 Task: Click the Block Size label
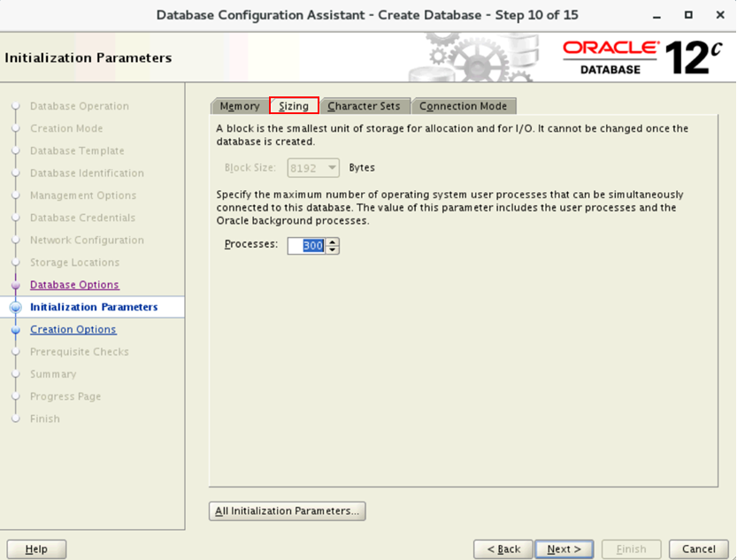[x=250, y=168]
